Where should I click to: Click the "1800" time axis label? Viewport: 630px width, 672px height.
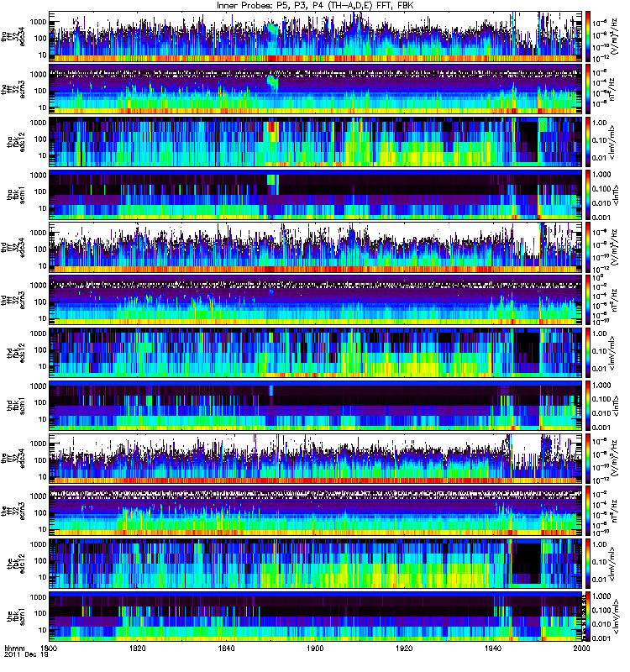point(49,648)
